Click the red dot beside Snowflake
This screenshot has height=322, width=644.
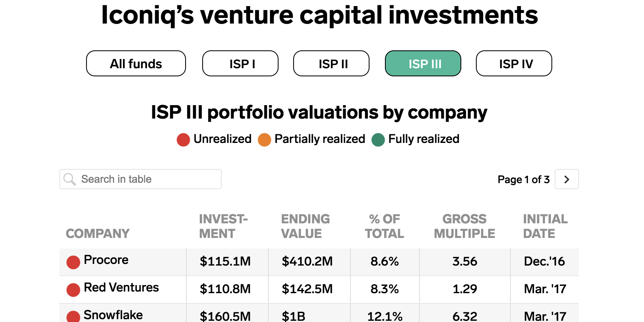(73, 317)
